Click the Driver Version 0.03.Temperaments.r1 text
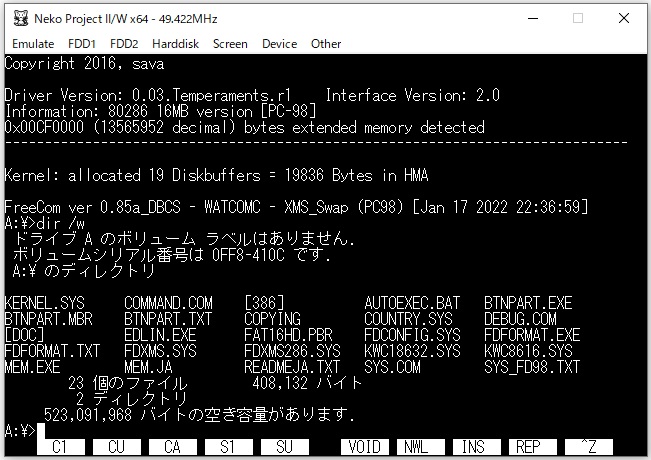Viewport: 651px width, 460px height. [148, 95]
